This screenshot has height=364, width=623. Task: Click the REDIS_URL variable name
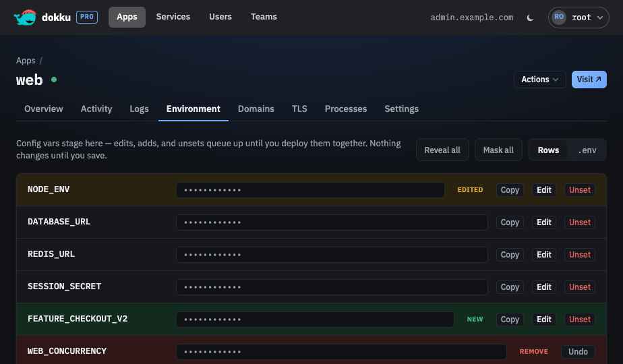coord(51,254)
